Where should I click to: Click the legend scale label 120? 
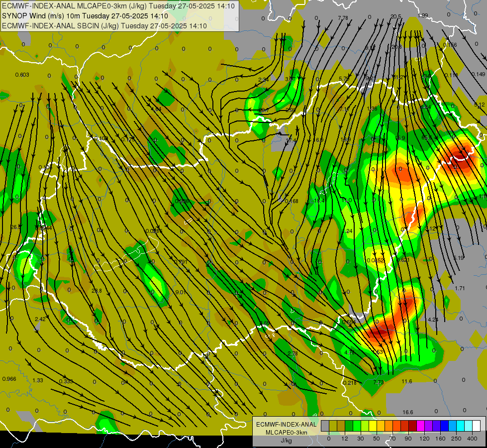click(x=424, y=439)
